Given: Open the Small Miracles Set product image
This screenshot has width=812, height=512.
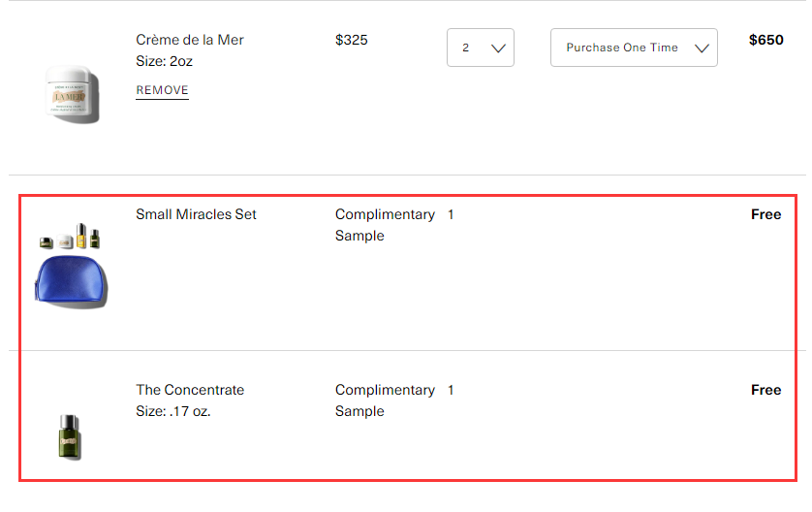Looking at the screenshot, I should click(x=71, y=266).
